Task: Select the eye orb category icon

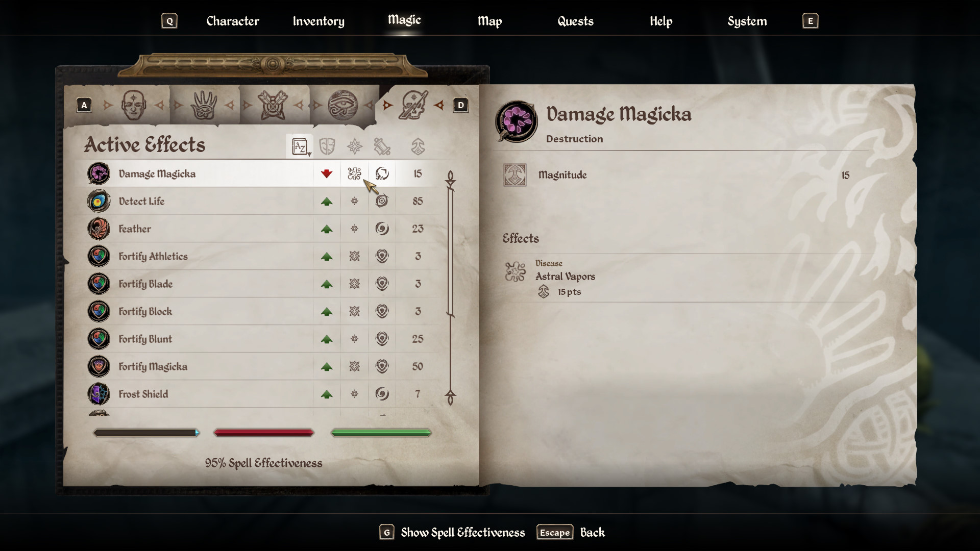Action: (342, 105)
